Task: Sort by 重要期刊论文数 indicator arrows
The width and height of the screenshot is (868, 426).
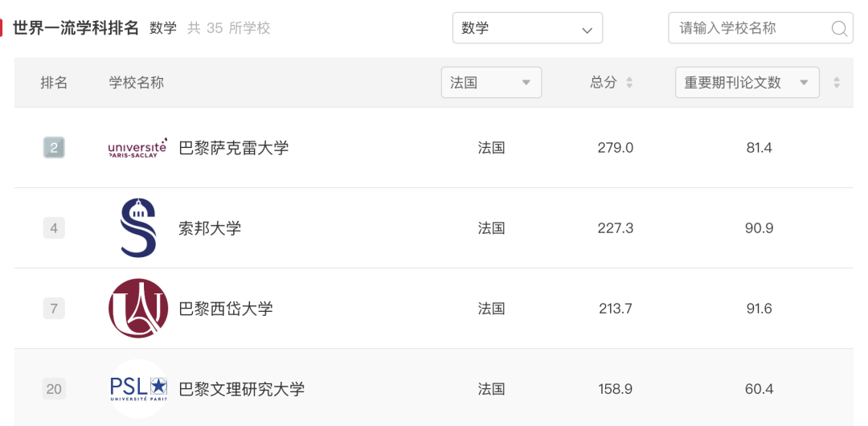Action: tap(837, 83)
